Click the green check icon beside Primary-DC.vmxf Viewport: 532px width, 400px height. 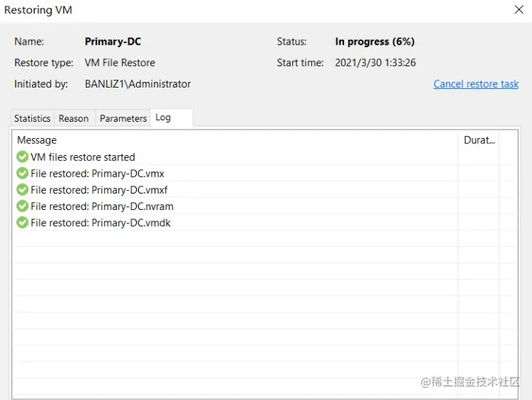point(22,189)
